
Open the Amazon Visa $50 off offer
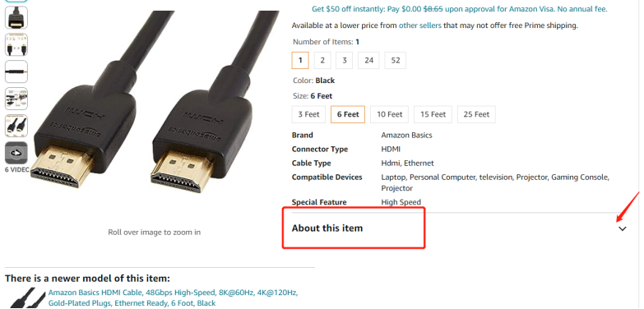point(459,9)
